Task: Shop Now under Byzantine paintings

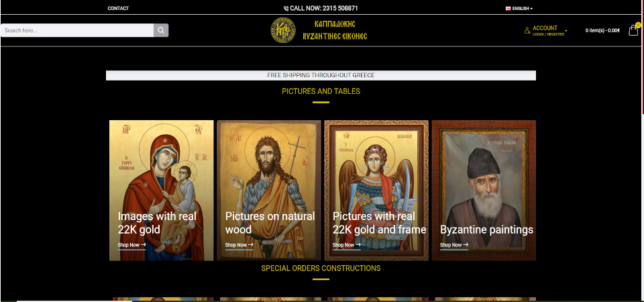Action: coord(454,246)
